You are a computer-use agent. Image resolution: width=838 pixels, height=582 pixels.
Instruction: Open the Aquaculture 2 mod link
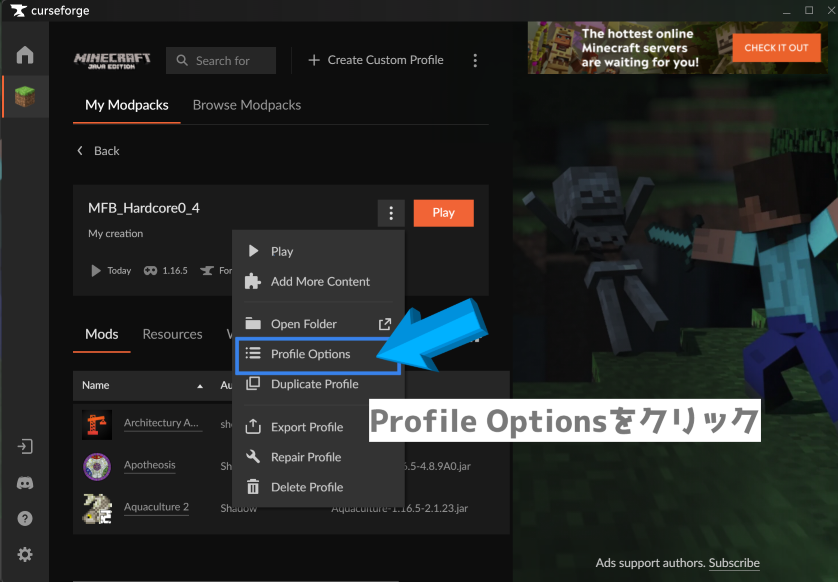click(157, 507)
